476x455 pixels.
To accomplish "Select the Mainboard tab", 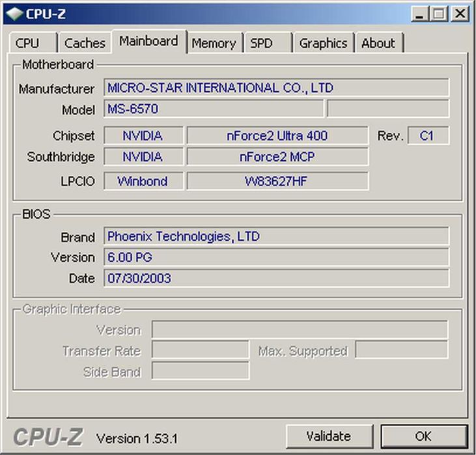I will 148,41.
